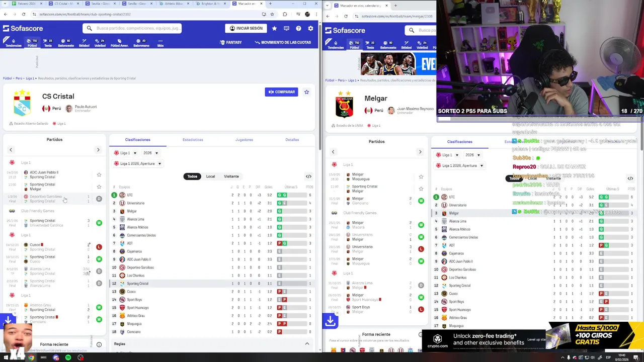Favorite the Sporting Cristal vs Melgar match star in the CS Cristal window

(99, 187)
